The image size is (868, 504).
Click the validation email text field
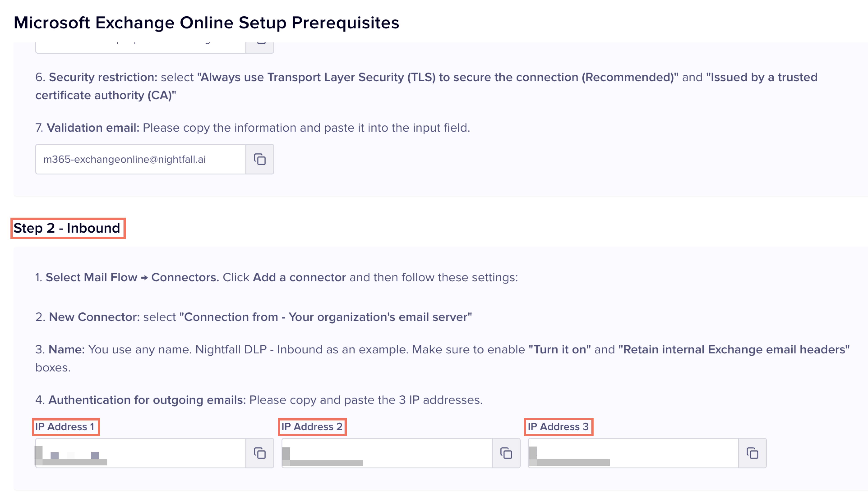[x=141, y=159]
